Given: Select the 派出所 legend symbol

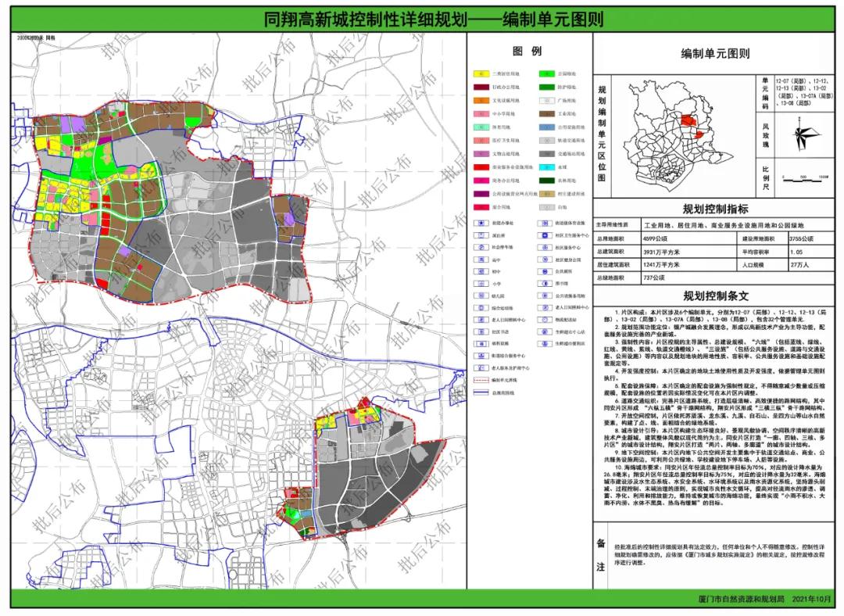Looking at the screenshot, I should tap(480, 235).
